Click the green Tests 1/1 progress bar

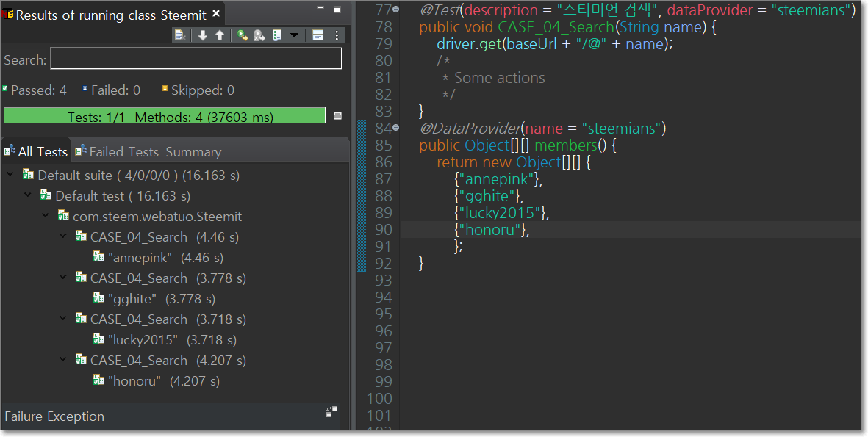165,115
